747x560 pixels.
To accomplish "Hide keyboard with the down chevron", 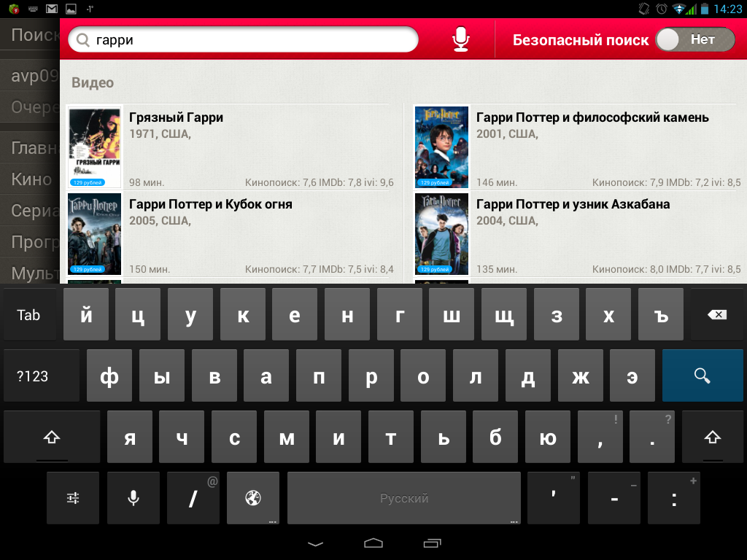I will (315, 543).
